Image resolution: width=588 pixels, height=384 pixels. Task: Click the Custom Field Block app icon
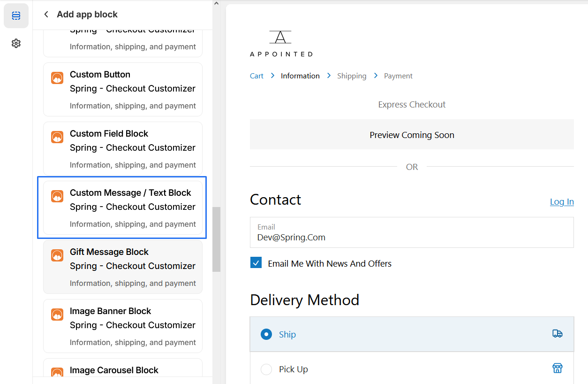click(57, 137)
